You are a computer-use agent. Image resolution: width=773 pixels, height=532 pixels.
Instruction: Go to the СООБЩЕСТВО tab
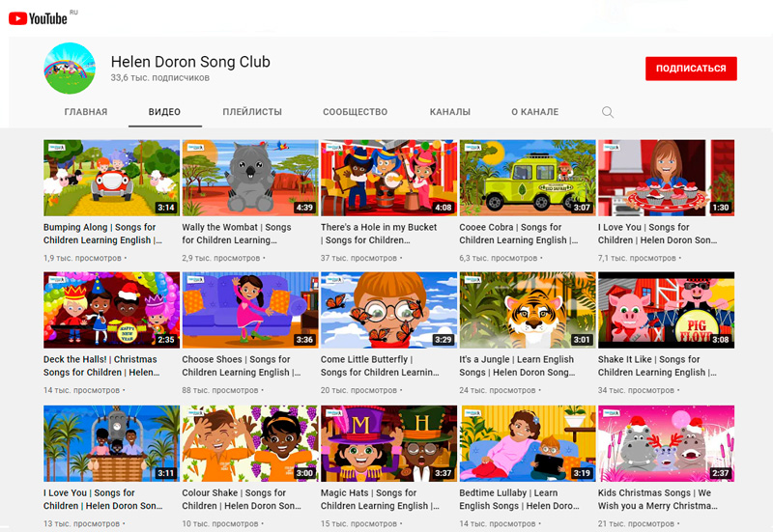click(355, 112)
